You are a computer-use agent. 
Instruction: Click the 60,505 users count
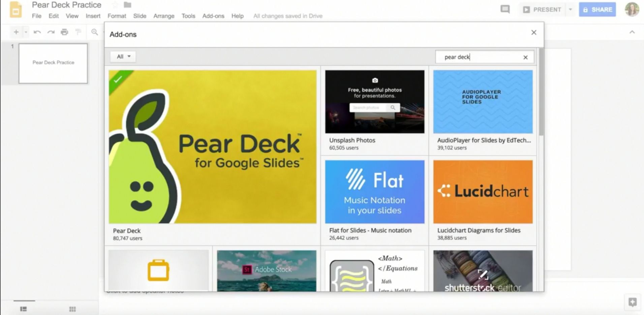click(x=344, y=148)
